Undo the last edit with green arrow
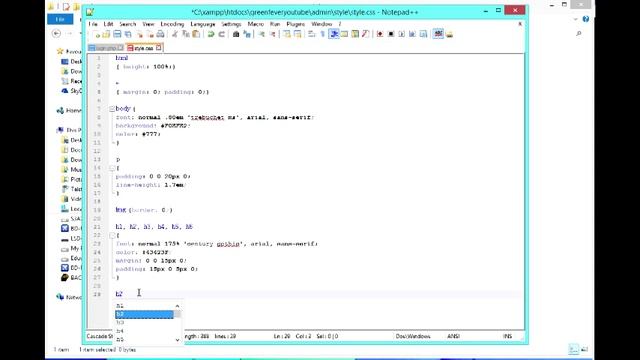Viewport: 640px width, 360px height. coord(211,34)
